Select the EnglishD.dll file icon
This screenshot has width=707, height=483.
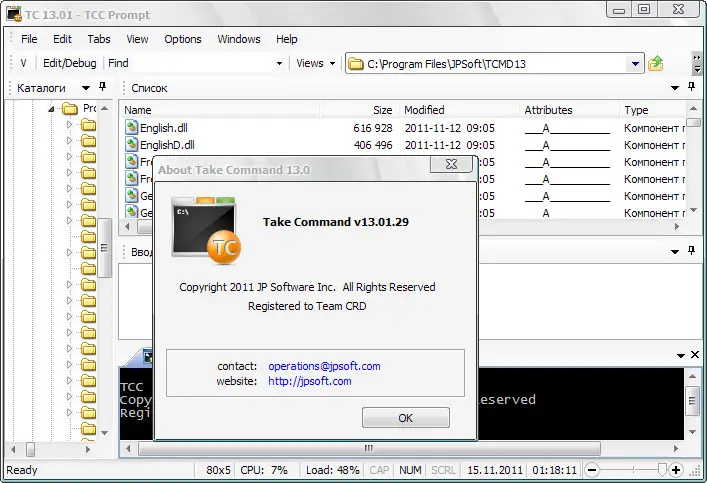click(131, 145)
